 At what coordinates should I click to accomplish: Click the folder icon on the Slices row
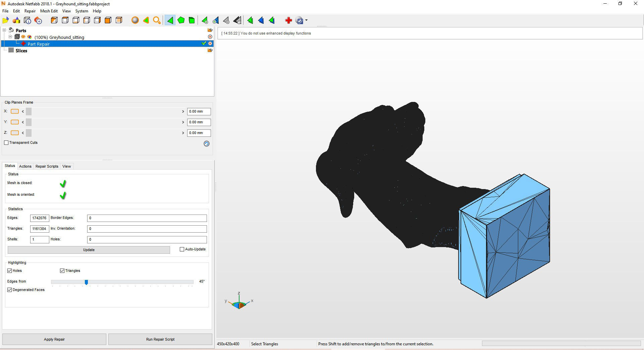click(x=210, y=50)
